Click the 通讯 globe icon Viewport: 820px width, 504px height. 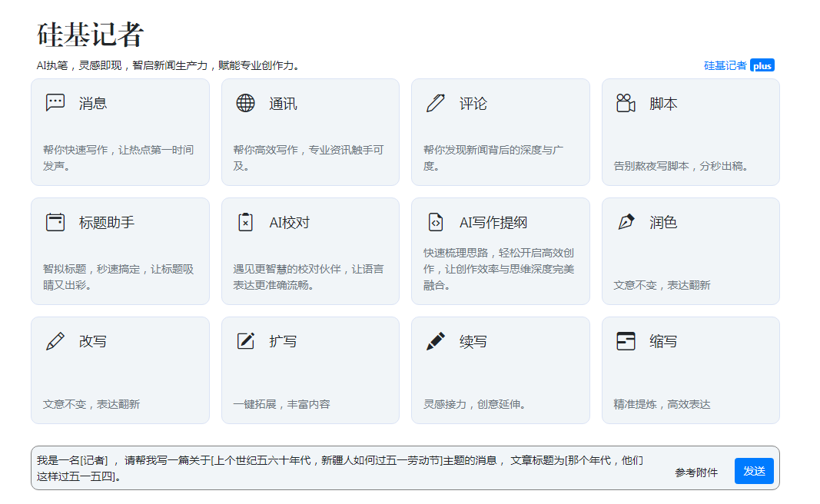[x=245, y=103]
